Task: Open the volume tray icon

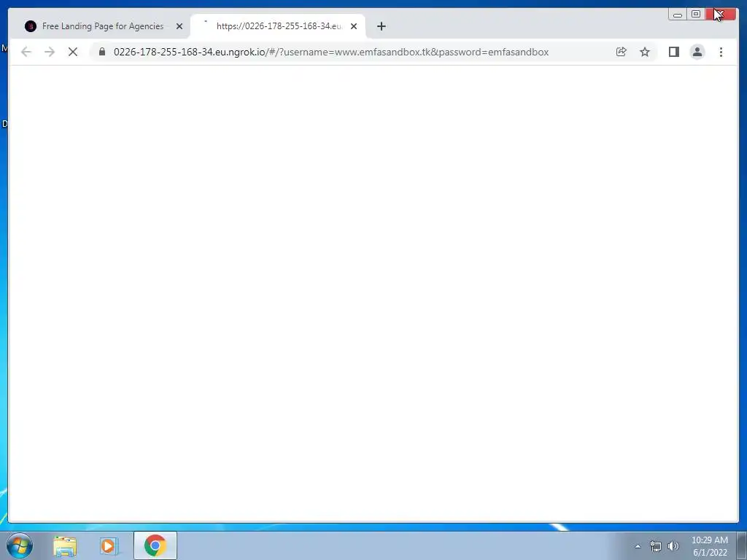Action: tap(673, 546)
